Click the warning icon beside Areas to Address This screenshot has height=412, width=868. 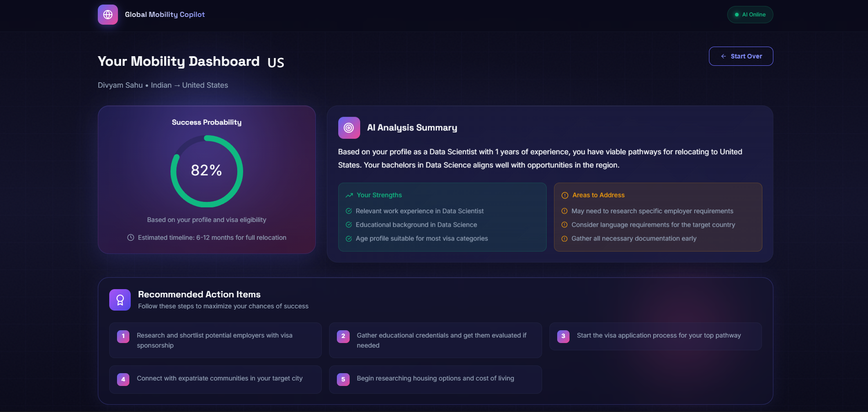(x=565, y=195)
